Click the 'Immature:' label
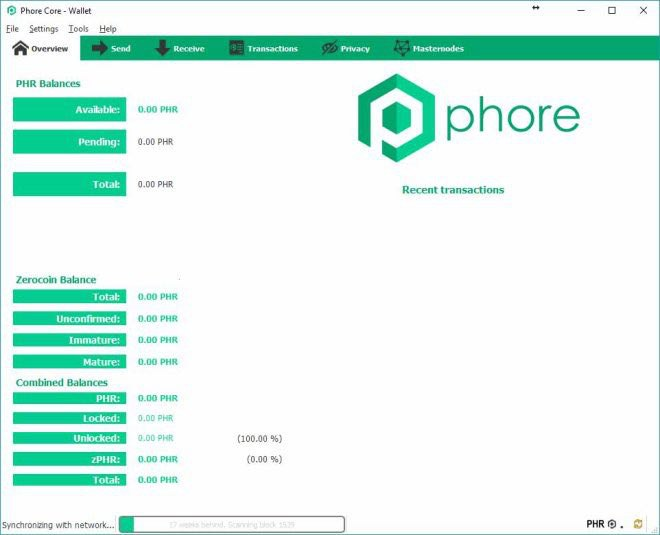 (x=69, y=340)
